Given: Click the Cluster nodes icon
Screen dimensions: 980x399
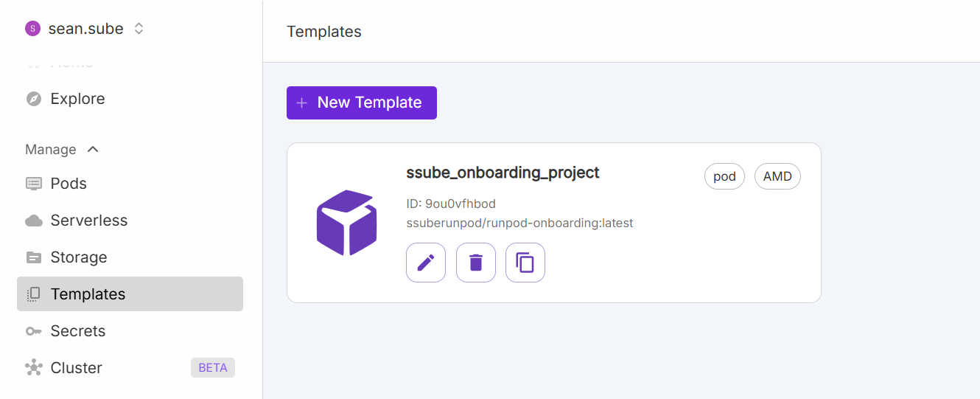Looking at the screenshot, I should [34, 368].
